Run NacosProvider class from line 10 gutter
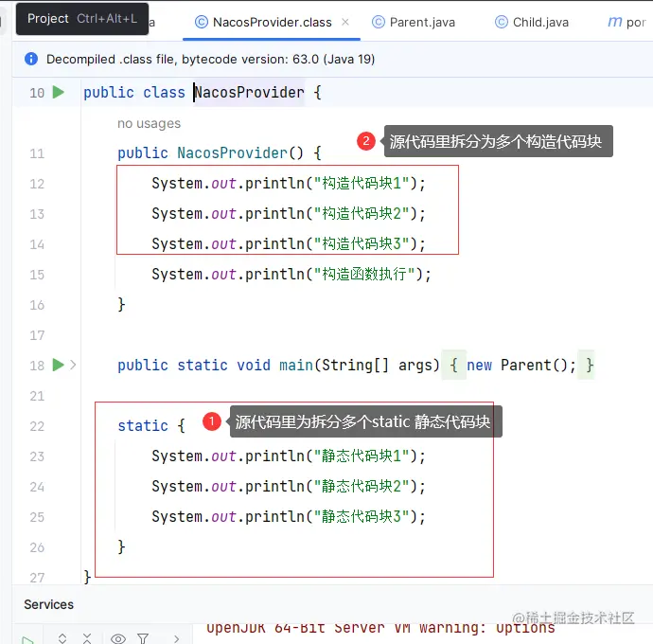Viewport: 653px width, 644px height. point(59,92)
